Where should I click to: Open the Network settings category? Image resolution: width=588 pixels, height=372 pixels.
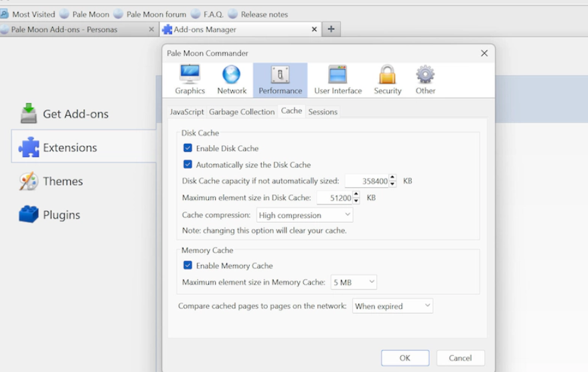tap(232, 80)
